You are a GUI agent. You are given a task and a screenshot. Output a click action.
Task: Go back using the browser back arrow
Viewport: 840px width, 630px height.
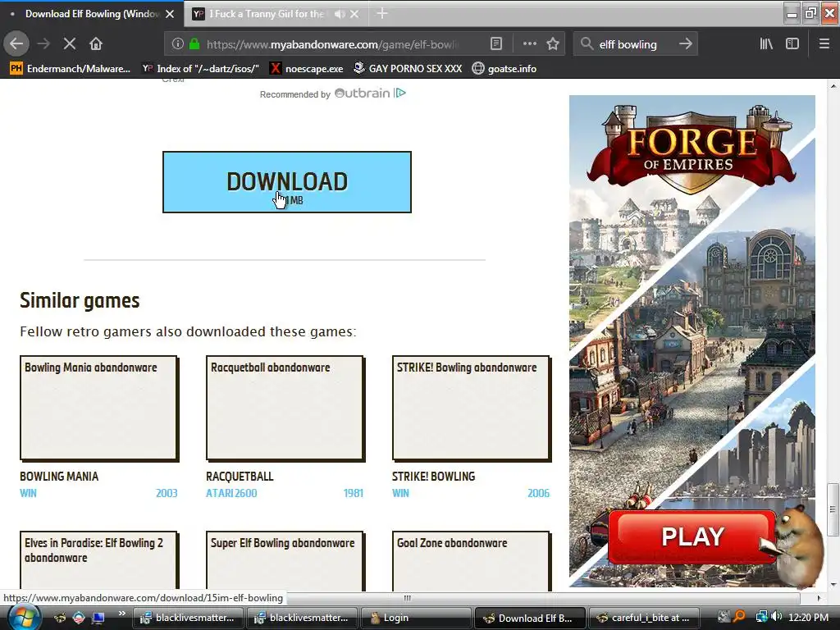[x=16, y=44]
